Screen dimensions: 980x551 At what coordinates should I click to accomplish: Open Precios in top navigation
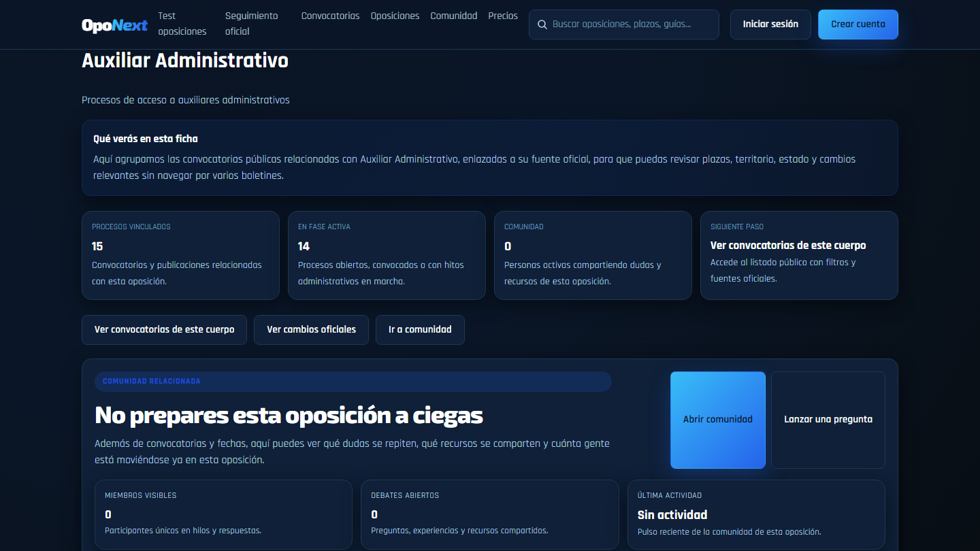pos(503,16)
